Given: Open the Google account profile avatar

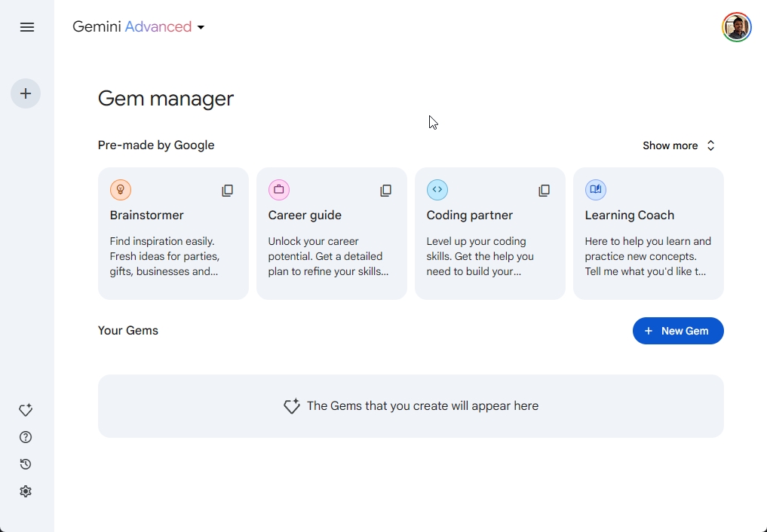Looking at the screenshot, I should pos(736,27).
